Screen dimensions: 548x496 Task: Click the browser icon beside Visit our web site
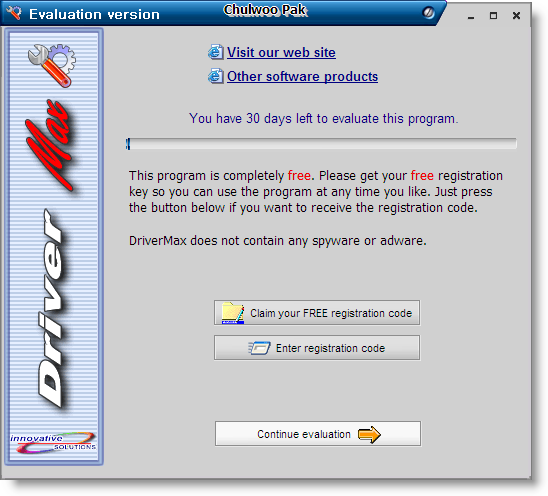[x=216, y=52]
